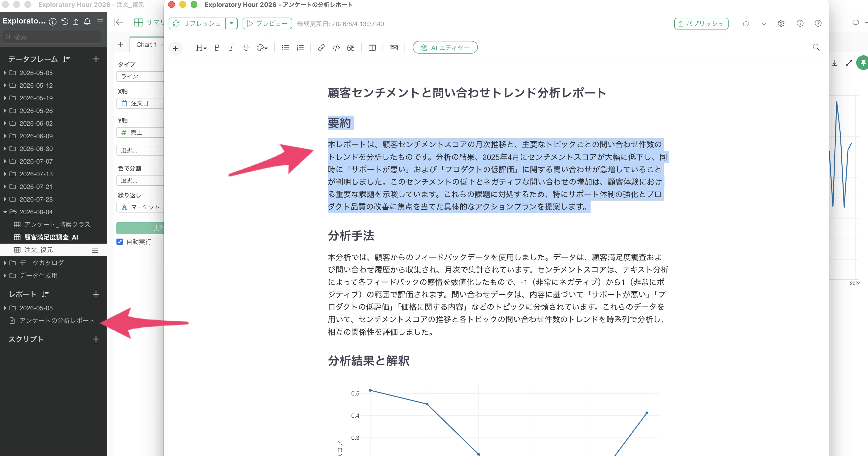Open row menu for 注文_復元

(x=95, y=250)
